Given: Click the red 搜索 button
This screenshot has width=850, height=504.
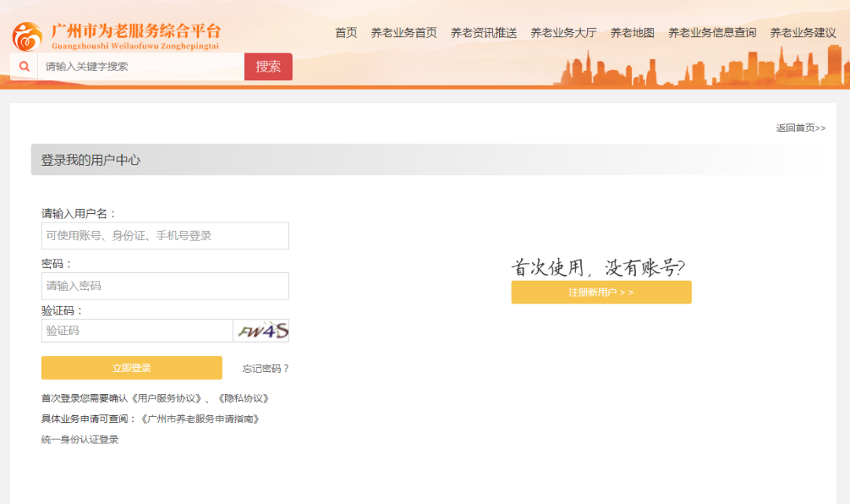Looking at the screenshot, I should click(268, 67).
